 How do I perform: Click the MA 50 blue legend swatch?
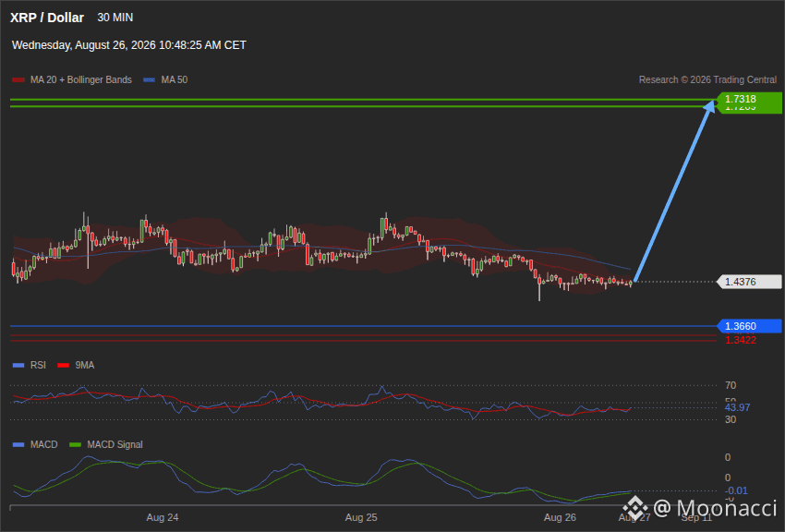150,80
